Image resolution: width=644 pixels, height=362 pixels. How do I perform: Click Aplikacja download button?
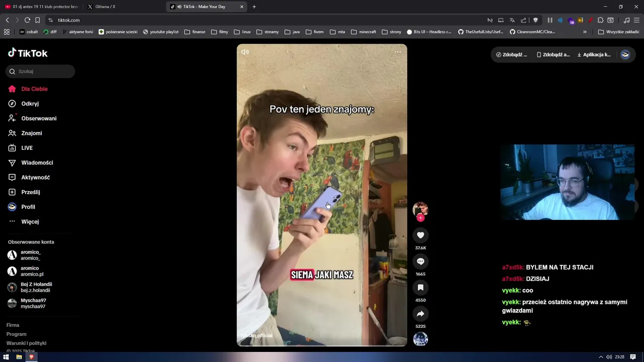click(x=594, y=55)
